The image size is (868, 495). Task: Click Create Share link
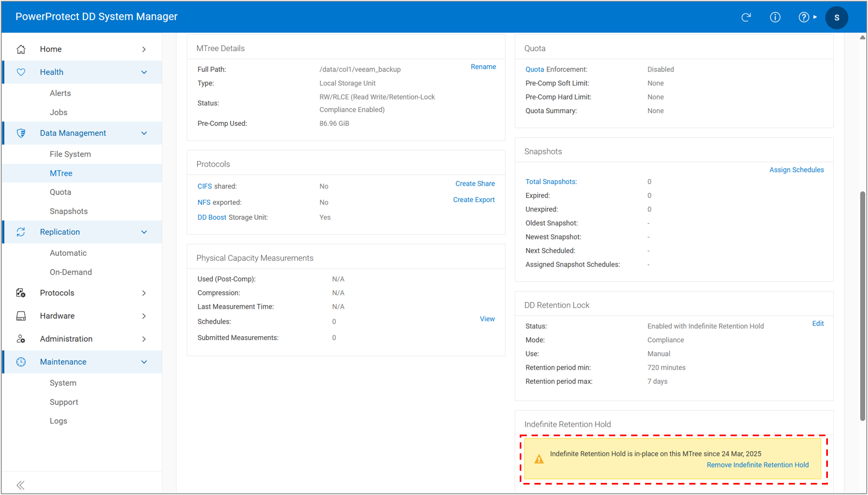pyautogui.click(x=475, y=184)
